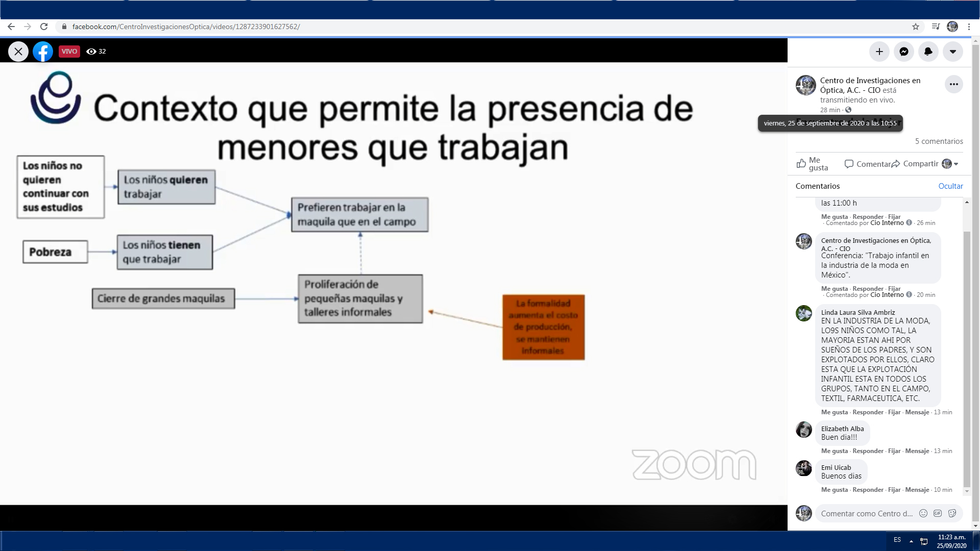This screenshot has height=551, width=980.
Task: Click Responder under Elizabeth Alba's comment
Action: click(868, 451)
